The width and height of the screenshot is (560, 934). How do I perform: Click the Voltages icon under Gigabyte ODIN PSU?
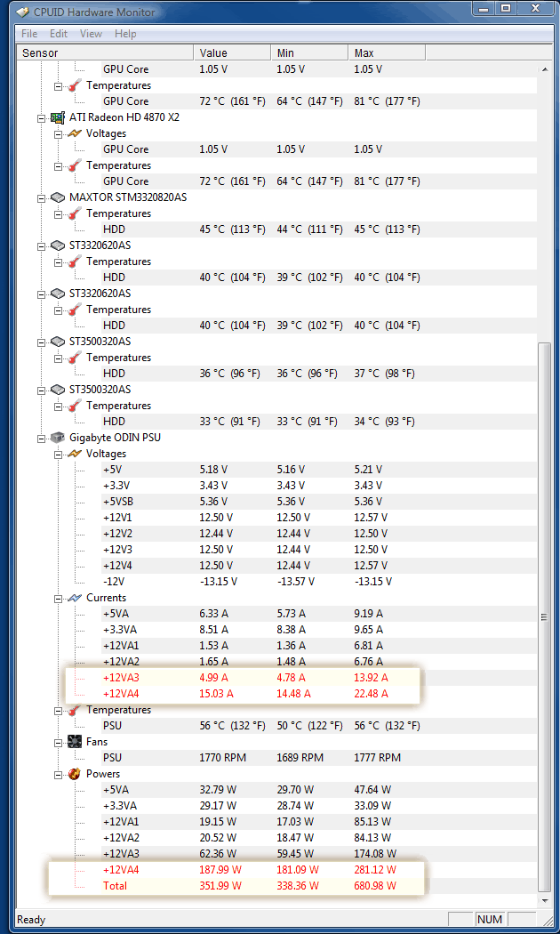pos(75,454)
